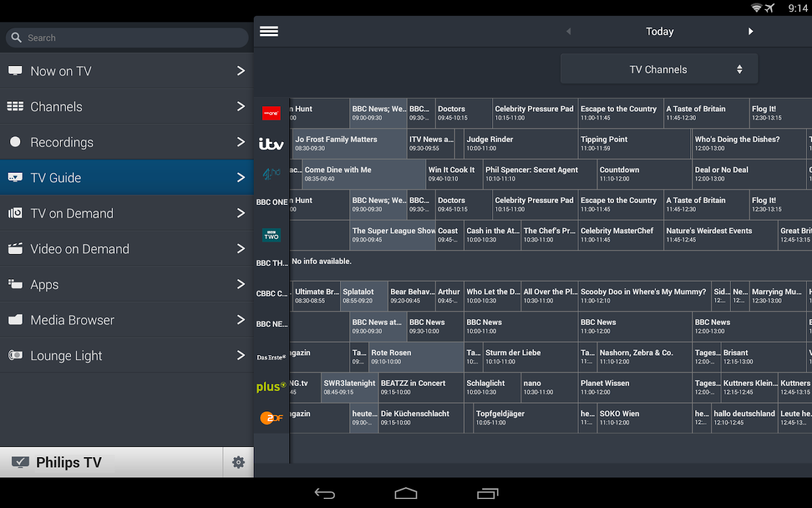
Task: Open Celebrity MasterChef programme
Action: [620, 235]
